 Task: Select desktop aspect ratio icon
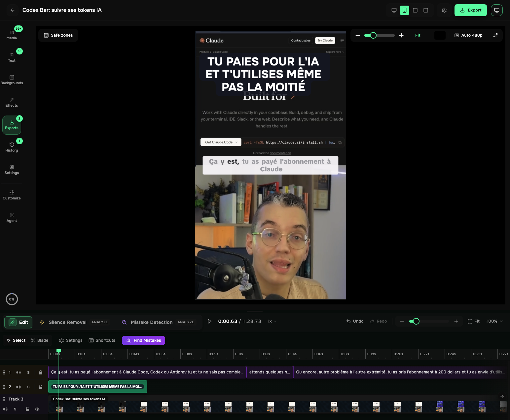pyautogui.click(x=394, y=10)
